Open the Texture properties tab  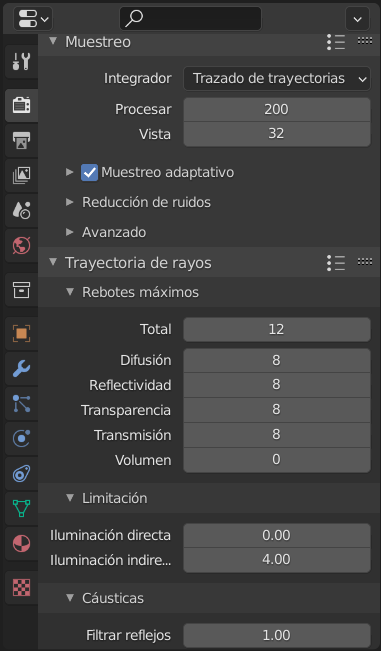(x=21, y=587)
